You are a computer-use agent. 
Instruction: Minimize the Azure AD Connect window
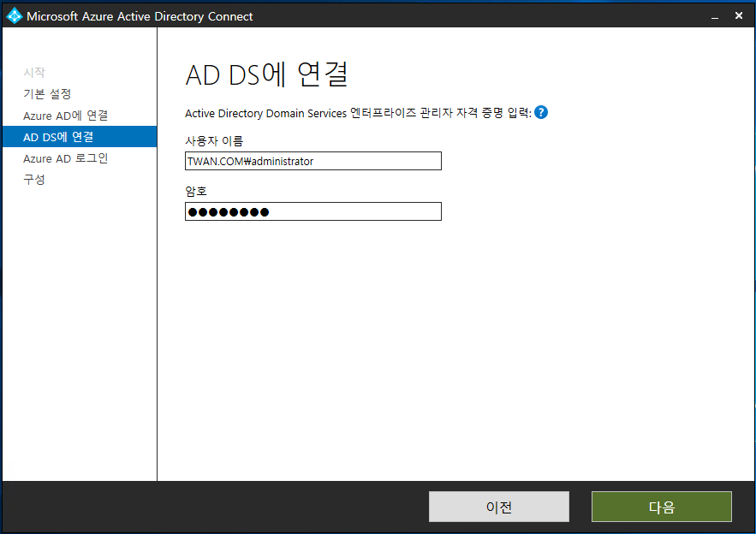[715, 16]
